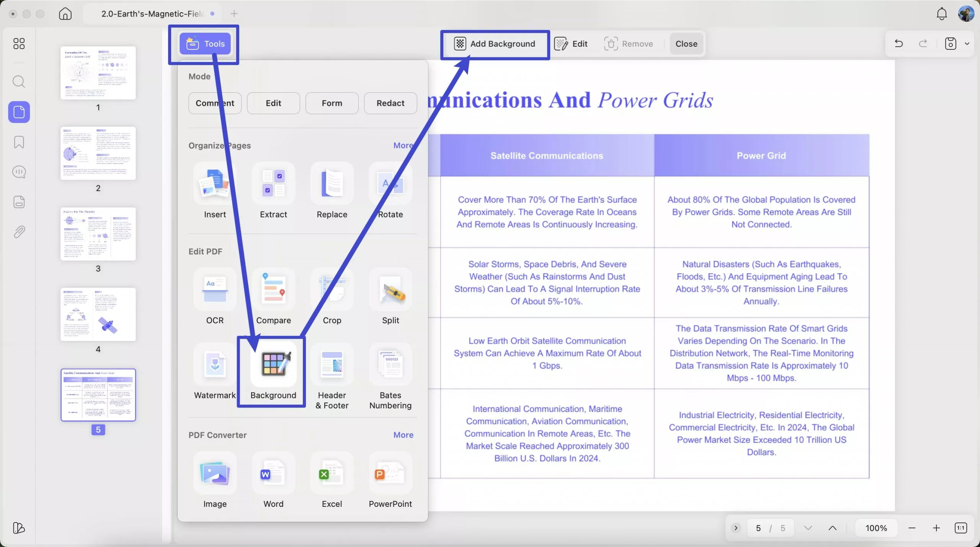This screenshot has width=980, height=547.
Task: Open the user profile avatar
Action: click(966, 14)
